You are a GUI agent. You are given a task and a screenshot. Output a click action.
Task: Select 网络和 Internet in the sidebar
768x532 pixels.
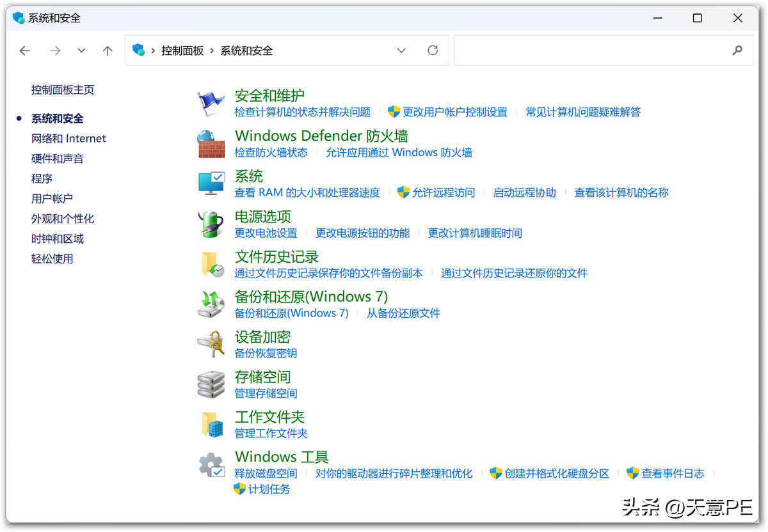(68, 139)
